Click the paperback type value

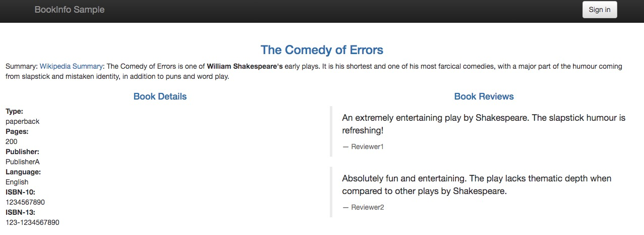[x=22, y=121]
